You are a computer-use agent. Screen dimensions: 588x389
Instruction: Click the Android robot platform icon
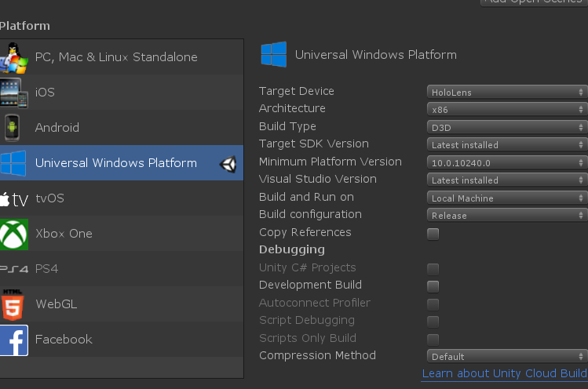pos(12,127)
